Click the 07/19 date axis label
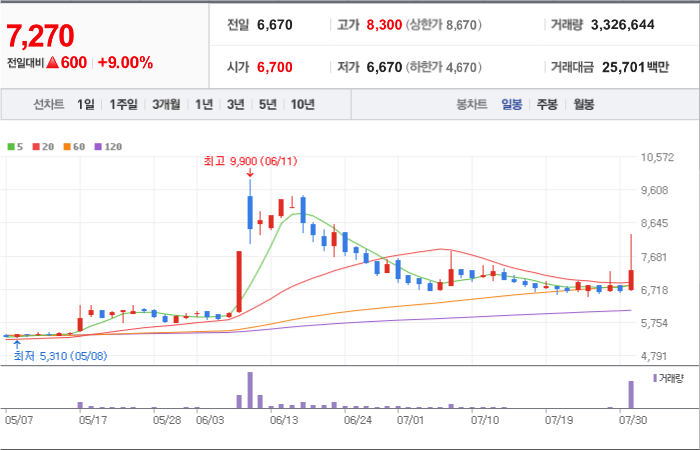Image resolution: width=700 pixels, height=450 pixels. click(x=559, y=421)
